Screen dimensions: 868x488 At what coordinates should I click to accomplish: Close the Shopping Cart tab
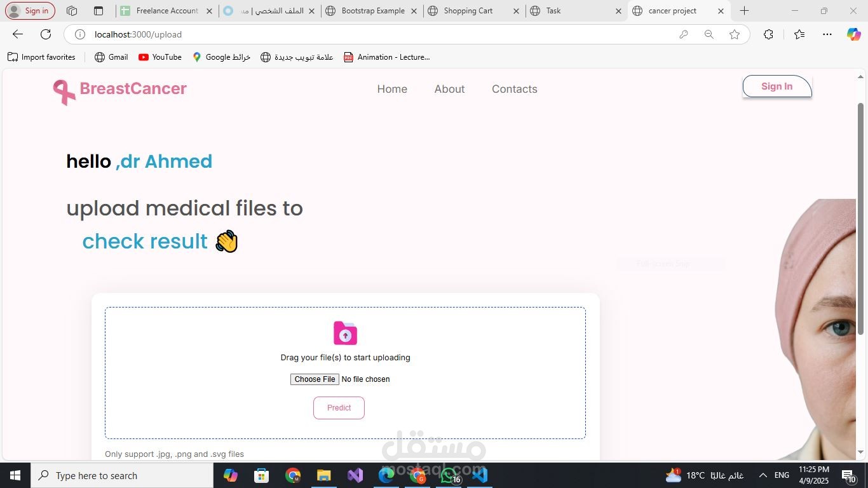tap(516, 11)
